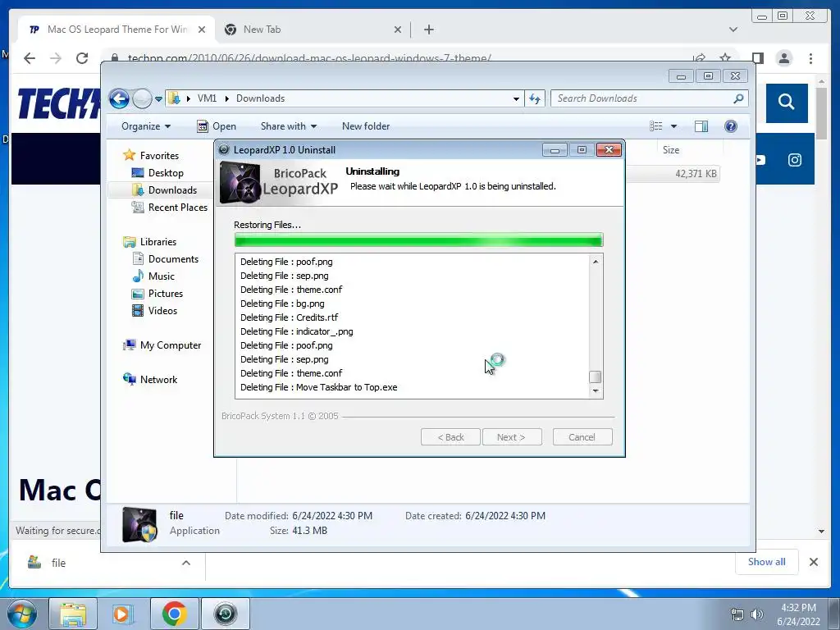840x630 pixels.
Task: Click the Cancel button in uninstaller
Action: (x=582, y=437)
